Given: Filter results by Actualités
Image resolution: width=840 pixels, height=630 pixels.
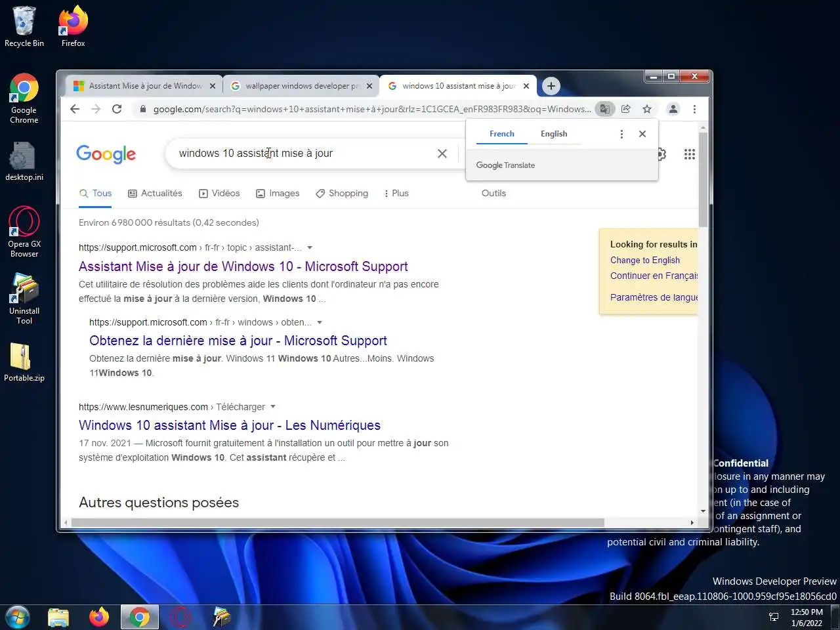Looking at the screenshot, I should [x=155, y=194].
